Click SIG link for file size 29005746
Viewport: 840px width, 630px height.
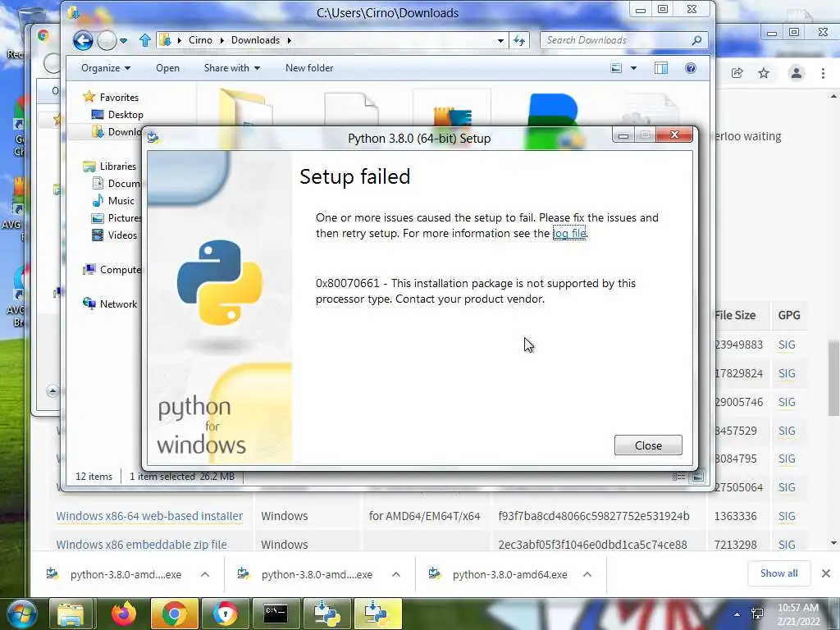pos(787,402)
